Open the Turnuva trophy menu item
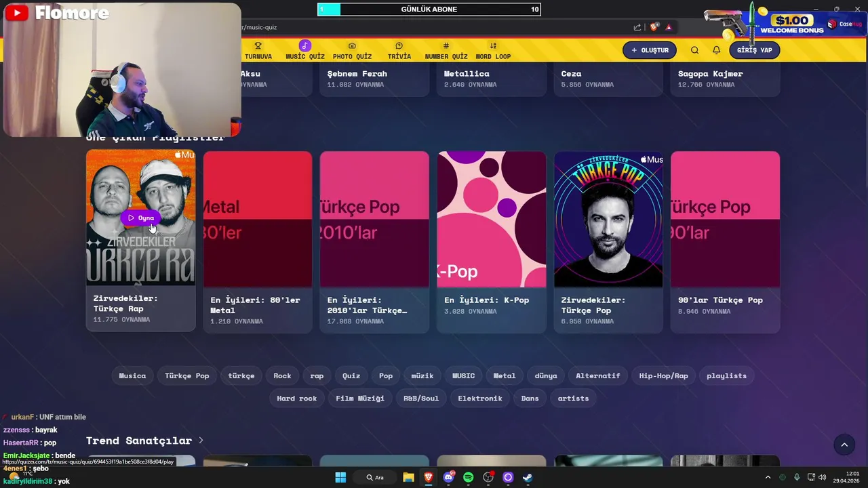The image size is (868, 488). click(x=258, y=51)
